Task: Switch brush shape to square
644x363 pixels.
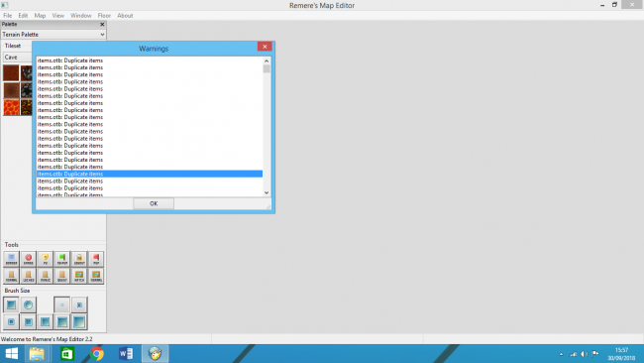Action: click(x=11, y=305)
